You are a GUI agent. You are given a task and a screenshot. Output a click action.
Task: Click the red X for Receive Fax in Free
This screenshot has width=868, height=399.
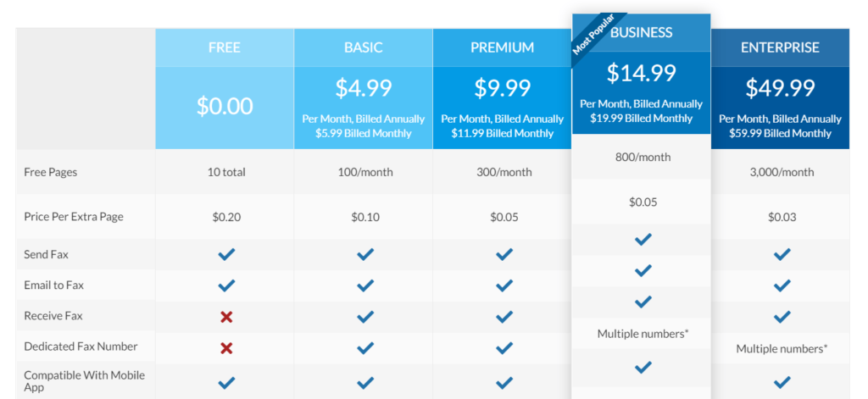pyautogui.click(x=226, y=317)
